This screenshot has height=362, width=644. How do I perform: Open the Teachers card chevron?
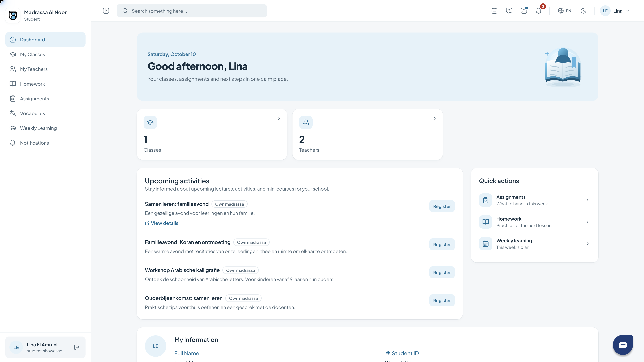pyautogui.click(x=435, y=118)
